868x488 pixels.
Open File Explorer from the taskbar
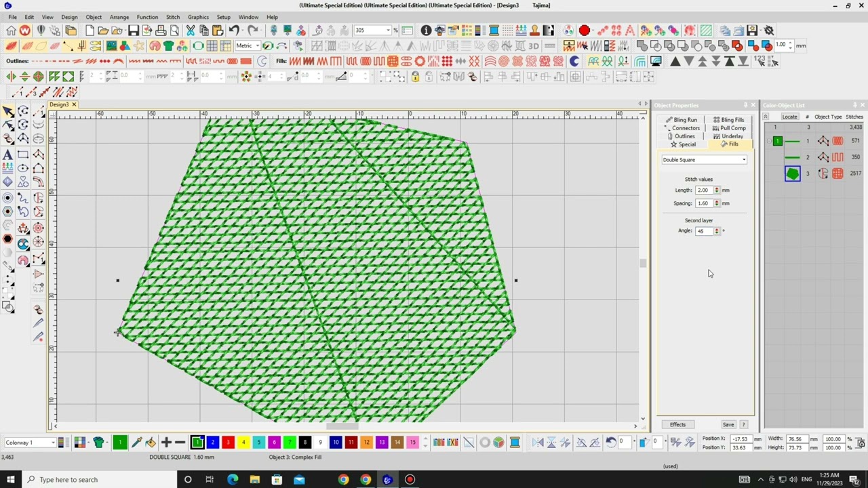[x=254, y=480]
